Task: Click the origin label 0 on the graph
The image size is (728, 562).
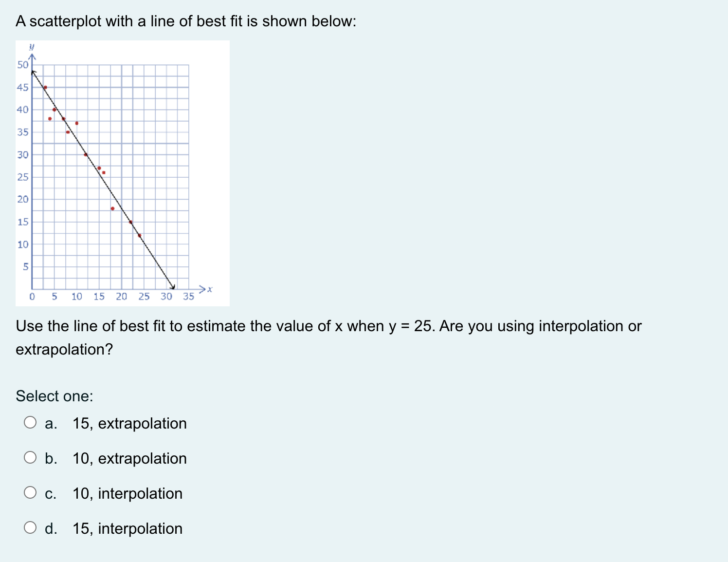Action: coord(32,297)
